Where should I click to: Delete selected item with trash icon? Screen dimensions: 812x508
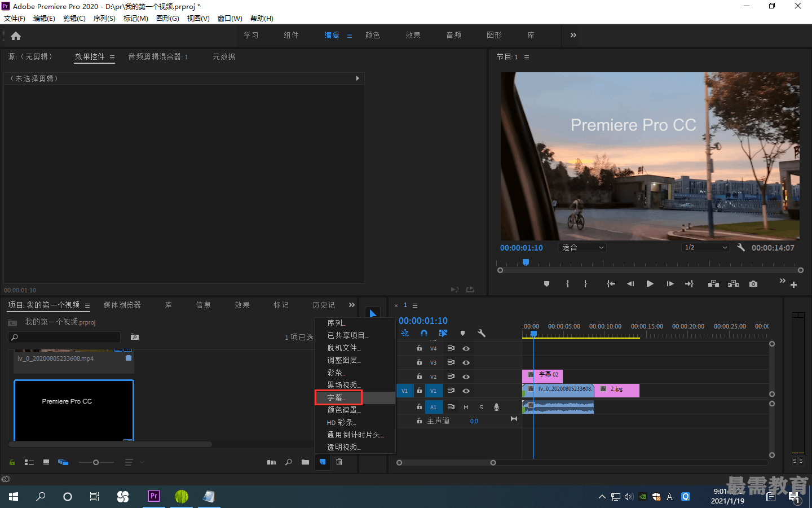point(339,462)
